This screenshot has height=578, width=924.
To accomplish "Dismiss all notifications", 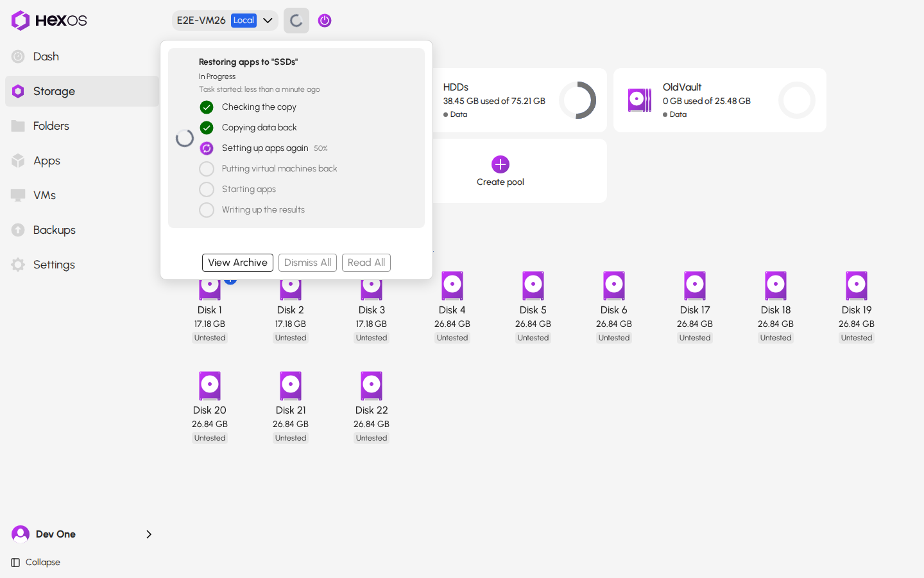I will tap(307, 263).
